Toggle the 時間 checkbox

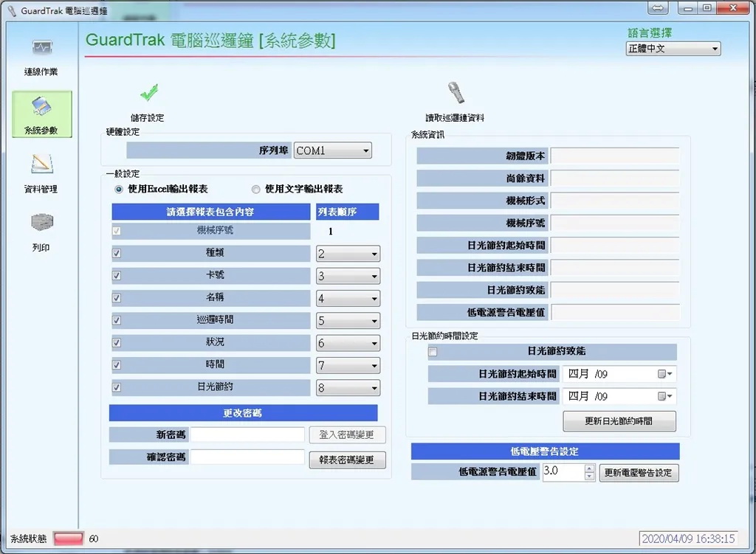coord(117,365)
